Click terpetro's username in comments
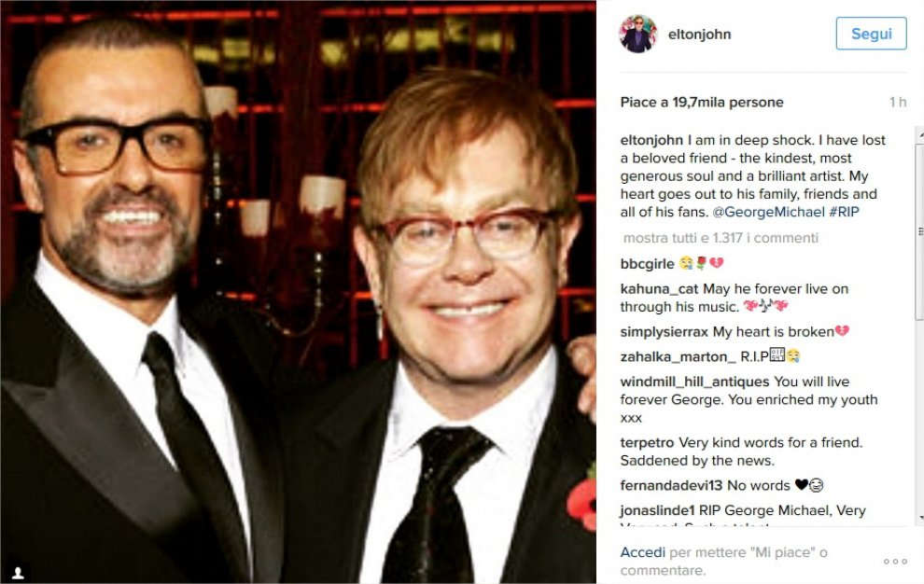This screenshot has width=924, height=584. [x=647, y=442]
